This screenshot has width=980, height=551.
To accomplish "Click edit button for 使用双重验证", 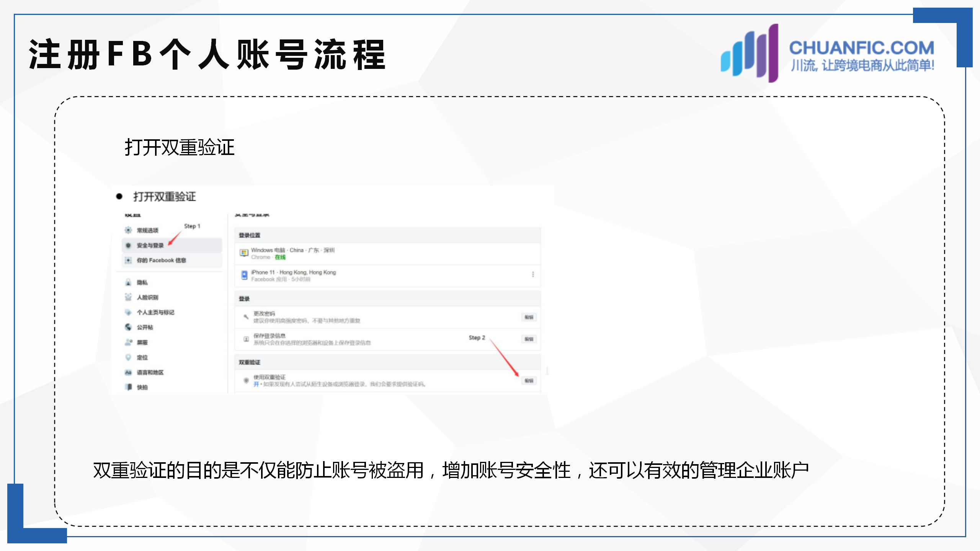I will coord(529,380).
